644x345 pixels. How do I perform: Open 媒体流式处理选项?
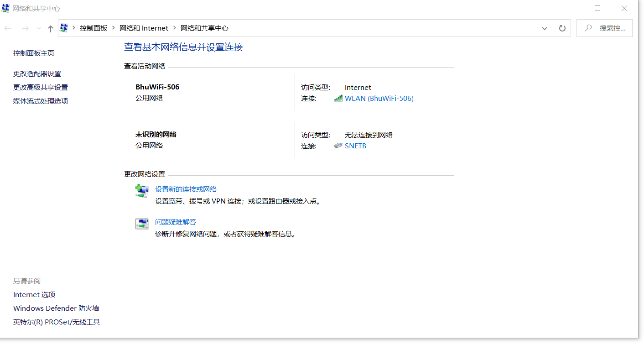41,101
